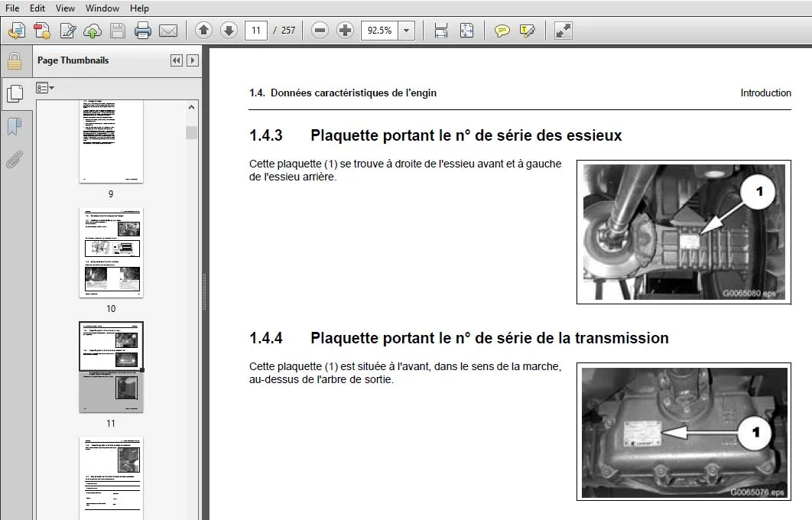This screenshot has width=812, height=520.
Task: Click the thumbnails panel scrollbar handle
Action: (x=192, y=132)
